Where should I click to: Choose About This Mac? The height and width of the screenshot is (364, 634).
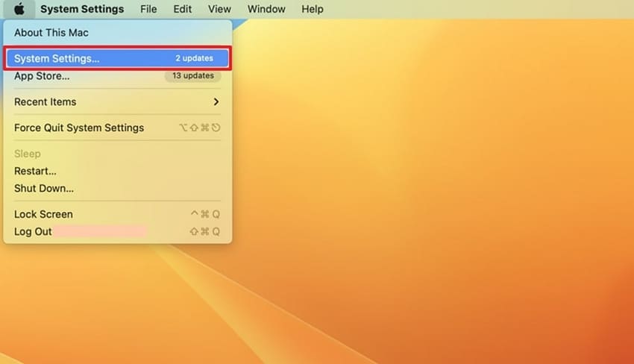[x=117, y=33]
